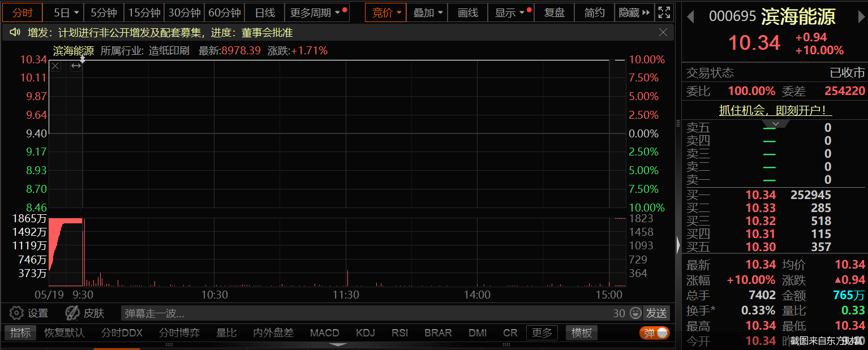Click the 设置 label
This screenshot has width=868, height=350.
click(x=38, y=313)
